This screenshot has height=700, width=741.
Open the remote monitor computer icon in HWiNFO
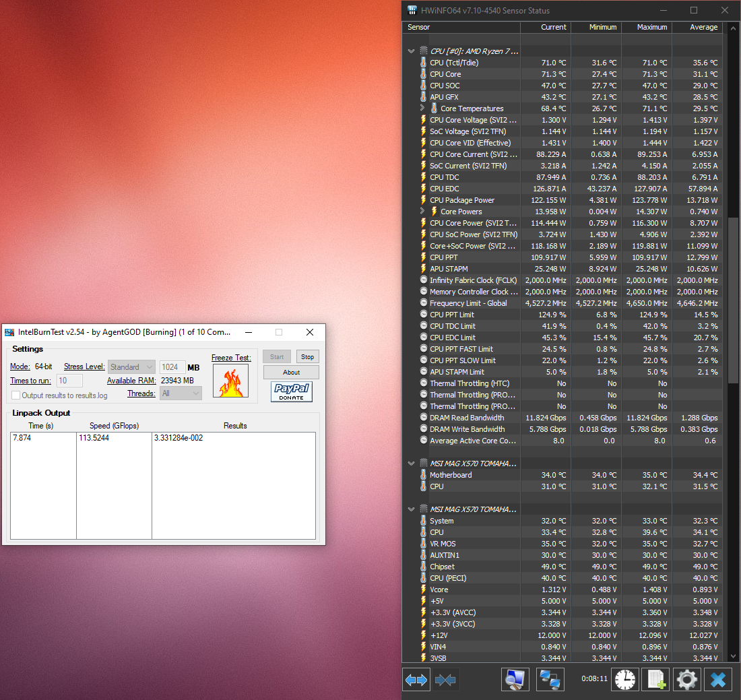click(x=515, y=680)
